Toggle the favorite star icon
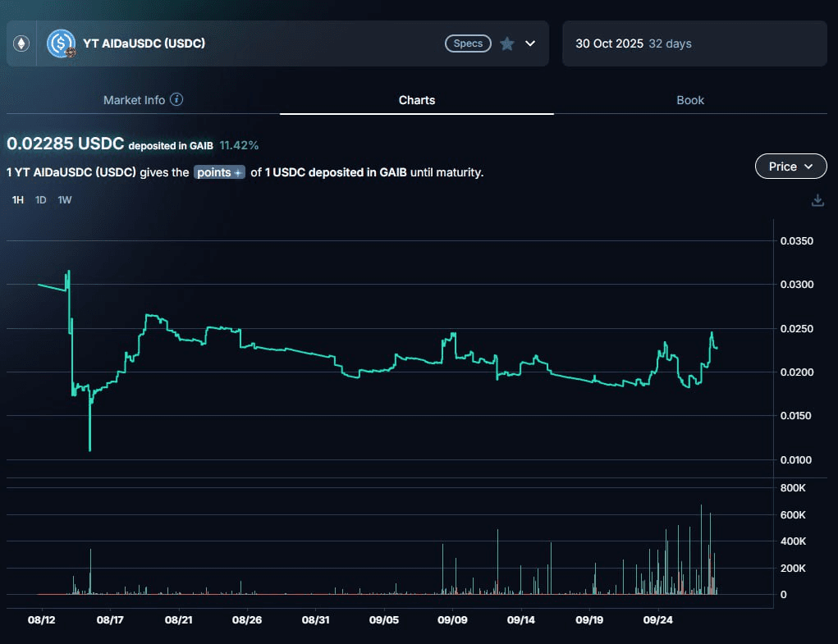The width and height of the screenshot is (838, 644). [x=507, y=43]
